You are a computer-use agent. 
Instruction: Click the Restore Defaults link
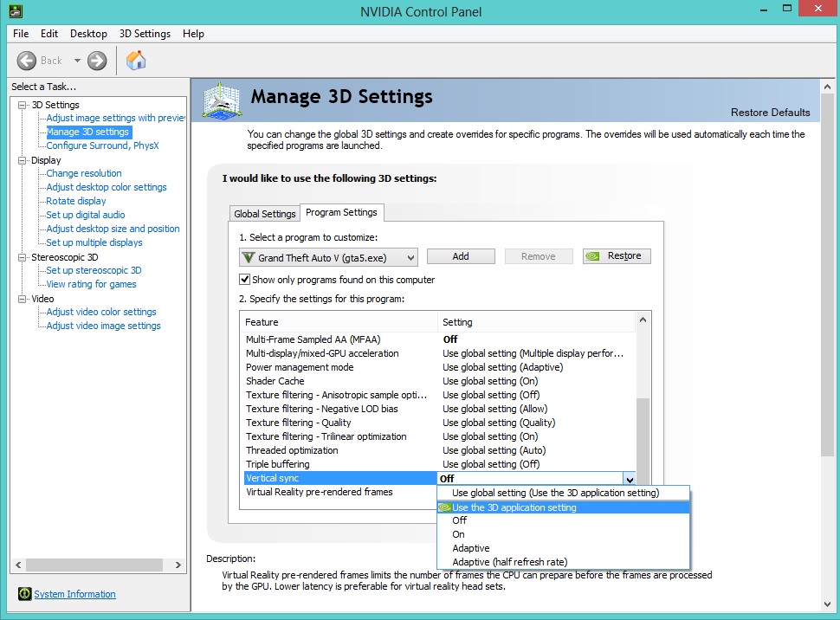tap(770, 113)
